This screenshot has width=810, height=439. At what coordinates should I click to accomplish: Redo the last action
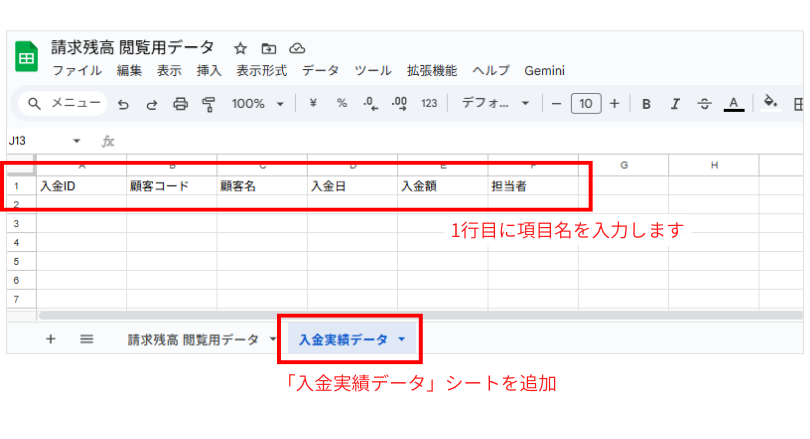151,104
